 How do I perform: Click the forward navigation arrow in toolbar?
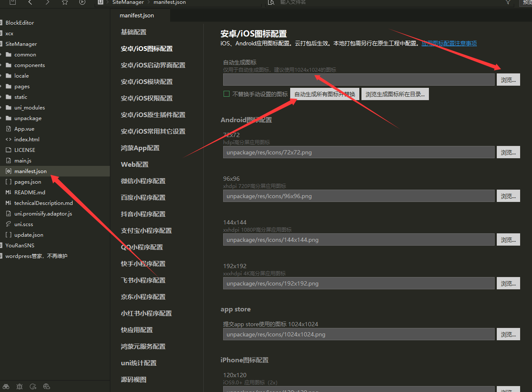tap(47, 3)
